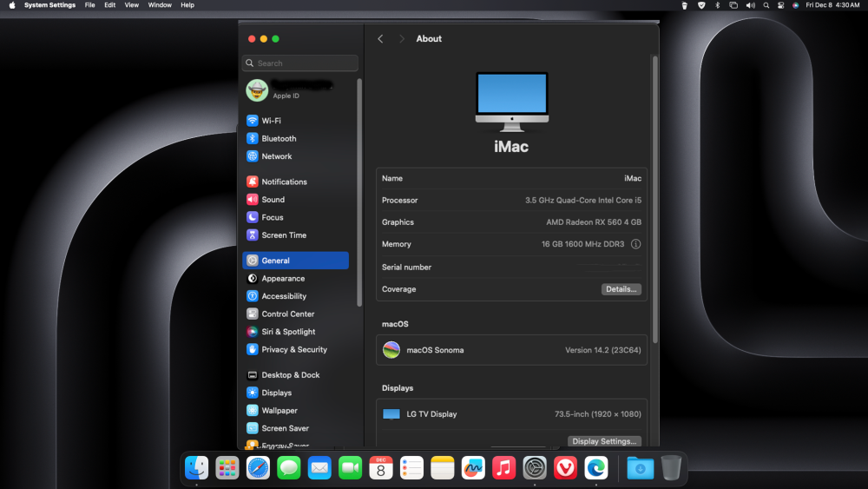Click the sidebar vertical scrollbar

pos(360,193)
